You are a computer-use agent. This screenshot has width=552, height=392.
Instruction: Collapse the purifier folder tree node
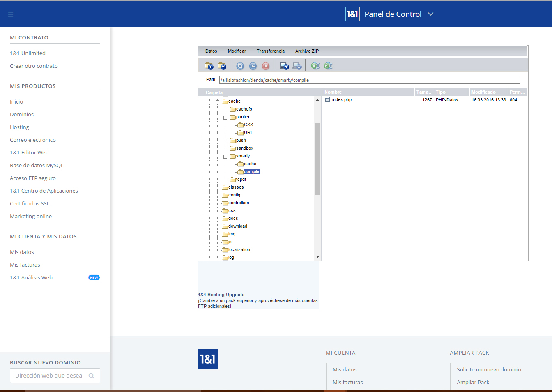click(x=225, y=118)
